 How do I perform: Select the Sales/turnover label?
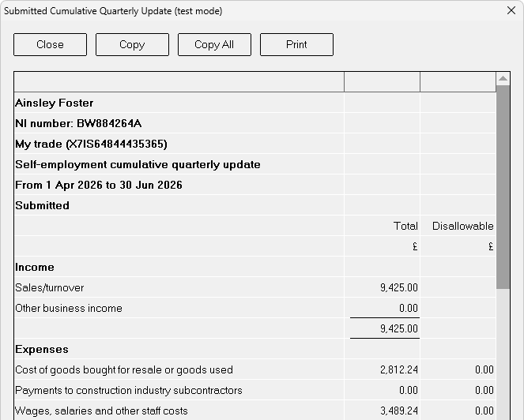[x=50, y=288]
